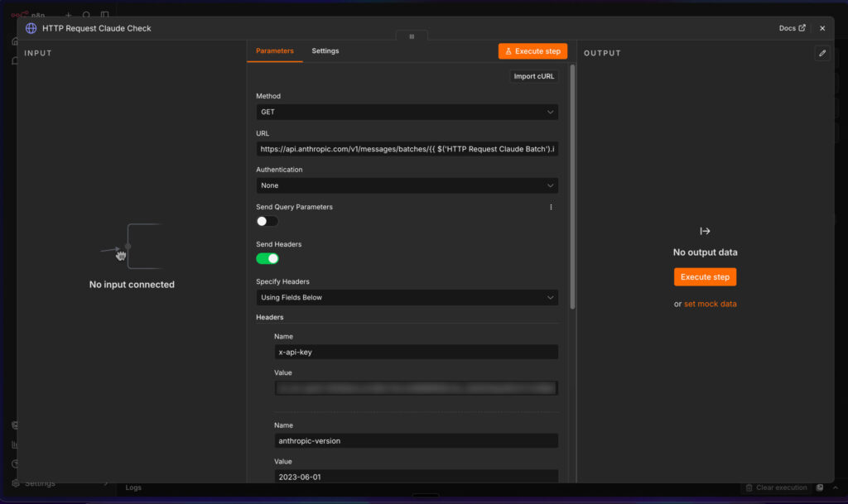Screen dimensions: 848x504
Task: Toggle Send Headers switch off
Action: 267,258
